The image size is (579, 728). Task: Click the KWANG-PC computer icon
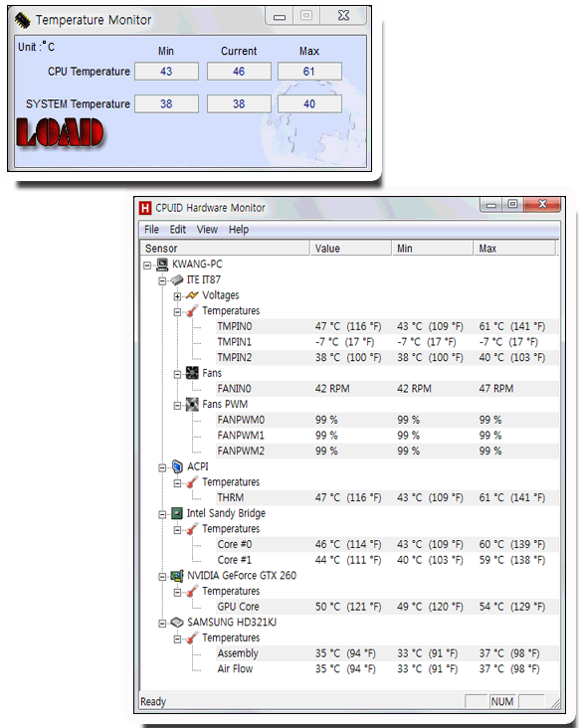[x=162, y=265]
